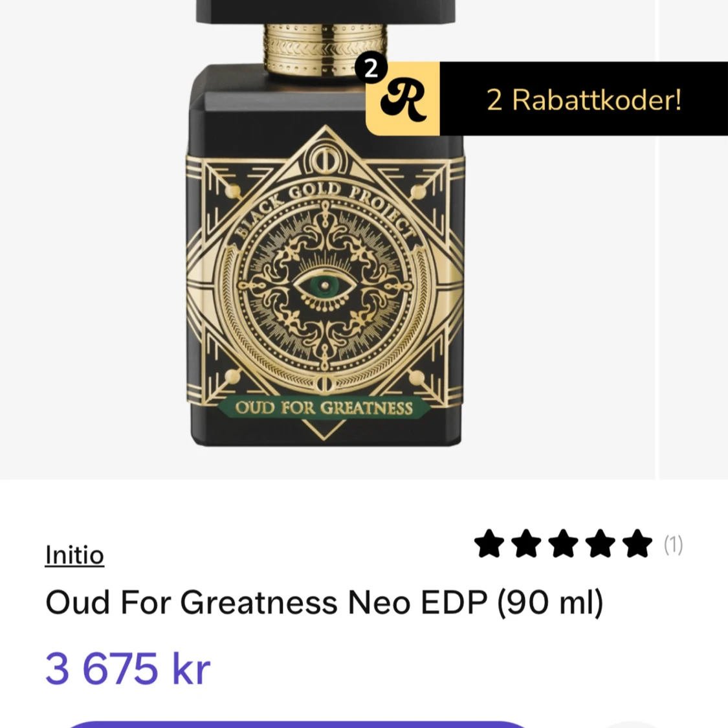The width and height of the screenshot is (728, 728).
Task: Click the green Oud For Greatness bottle label
Action: 324,408
